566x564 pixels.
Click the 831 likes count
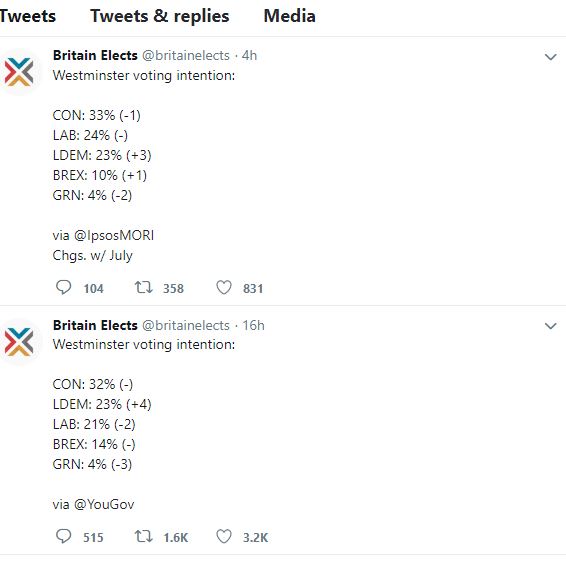(253, 288)
